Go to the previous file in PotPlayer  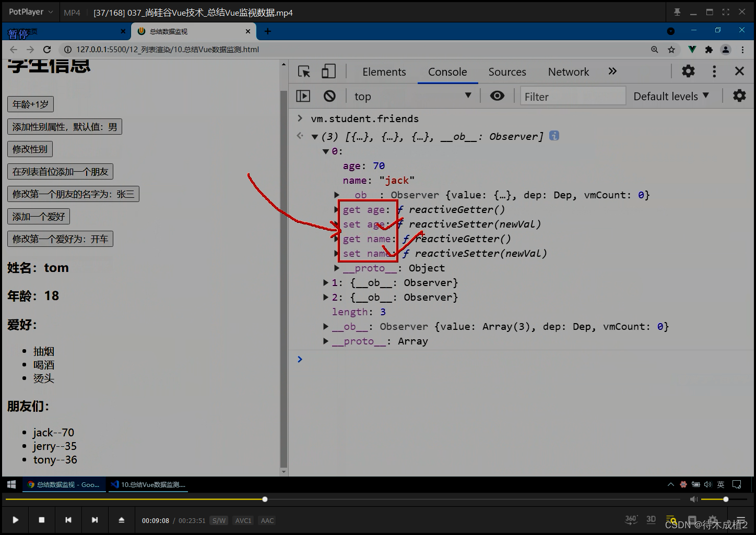(68, 520)
